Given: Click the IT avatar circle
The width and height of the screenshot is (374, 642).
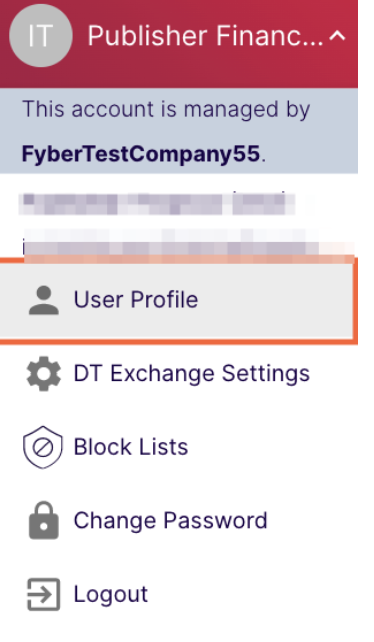Looking at the screenshot, I should click(41, 35).
